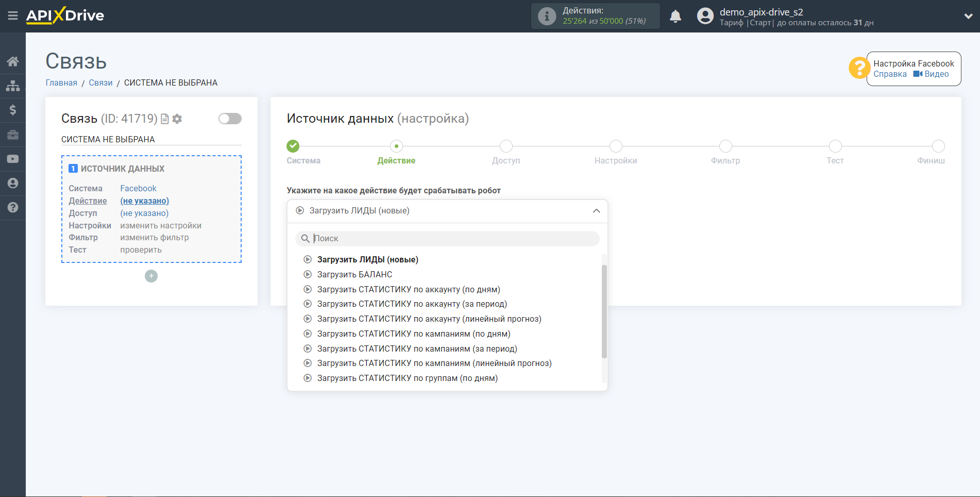Image resolution: width=980 pixels, height=497 pixels.
Task: Click изменить настройки link
Action: [161, 226]
